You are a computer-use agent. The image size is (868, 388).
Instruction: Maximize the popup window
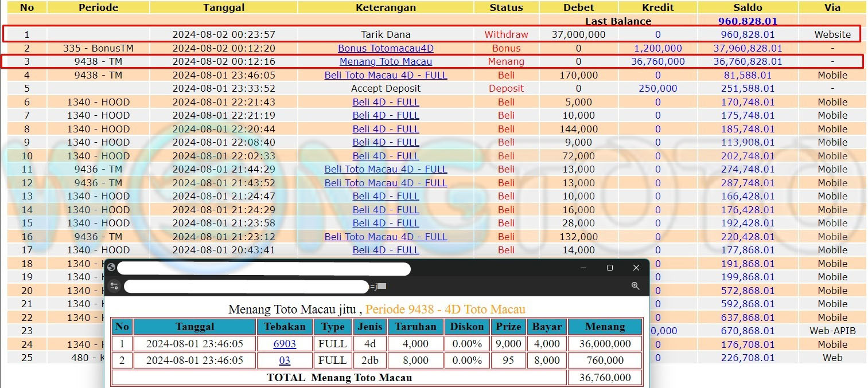click(x=609, y=268)
